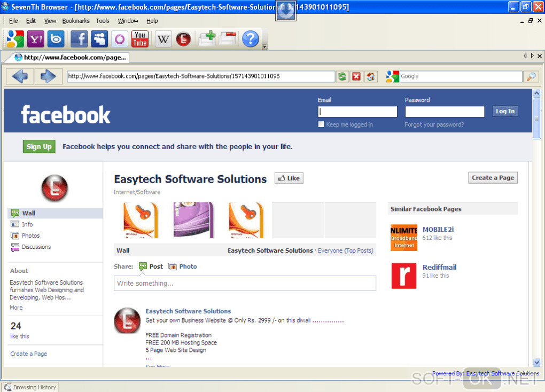Open the Tools menu
The height and width of the screenshot is (392, 545).
coord(103,21)
